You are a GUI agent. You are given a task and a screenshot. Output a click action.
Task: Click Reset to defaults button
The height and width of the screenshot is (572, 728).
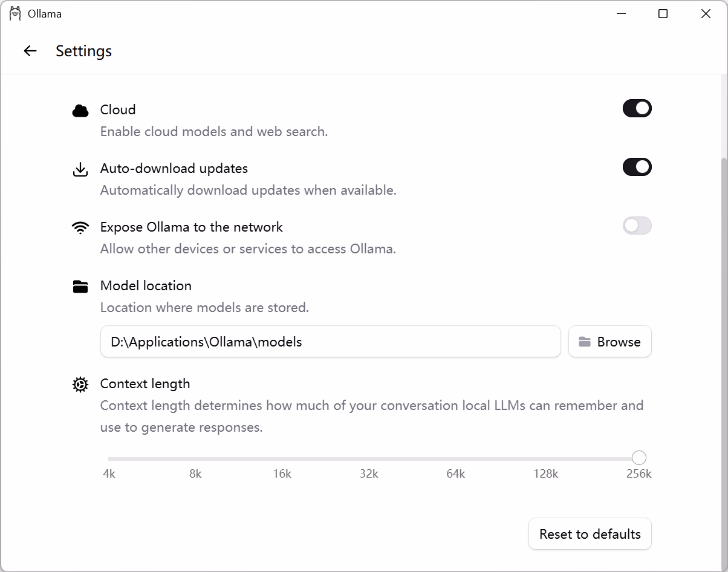[590, 534]
